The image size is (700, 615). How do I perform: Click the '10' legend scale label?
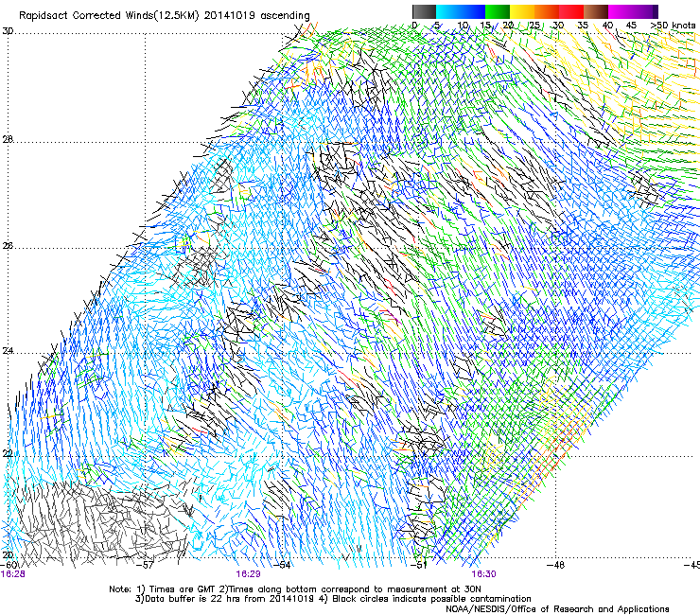pyautogui.click(x=463, y=26)
